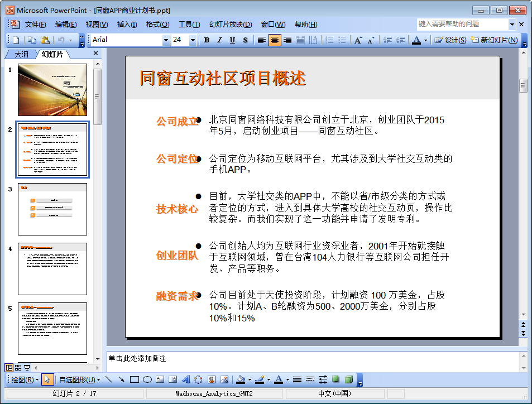Select slide 1 thumbnail
Viewport: 532px width, 404px height.
point(52,90)
